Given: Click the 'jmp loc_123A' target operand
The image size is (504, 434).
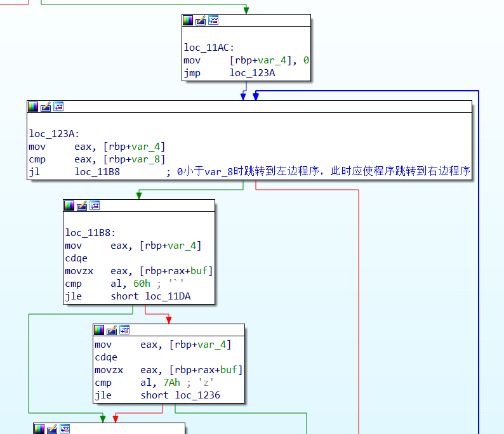Looking at the screenshot, I should (x=253, y=73).
